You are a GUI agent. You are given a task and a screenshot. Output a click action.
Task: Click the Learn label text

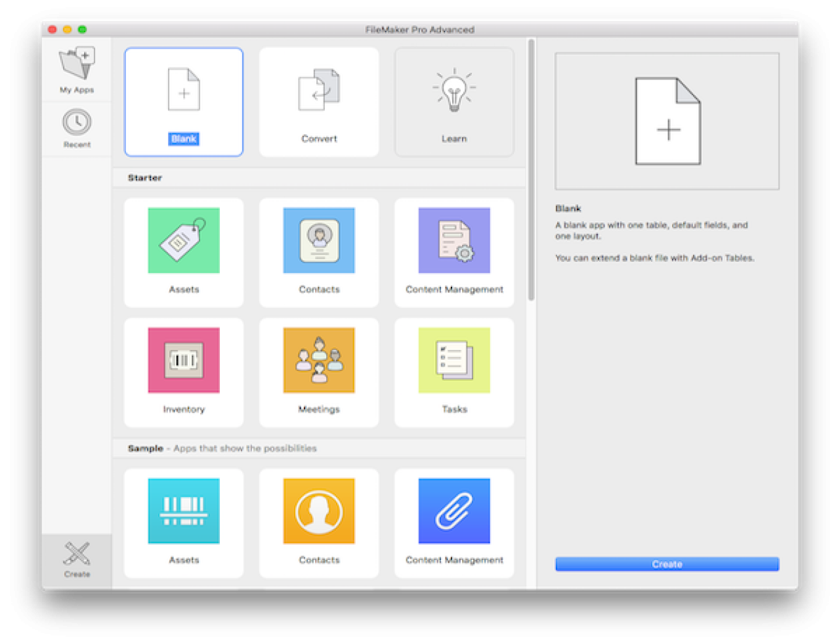pos(454,139)
